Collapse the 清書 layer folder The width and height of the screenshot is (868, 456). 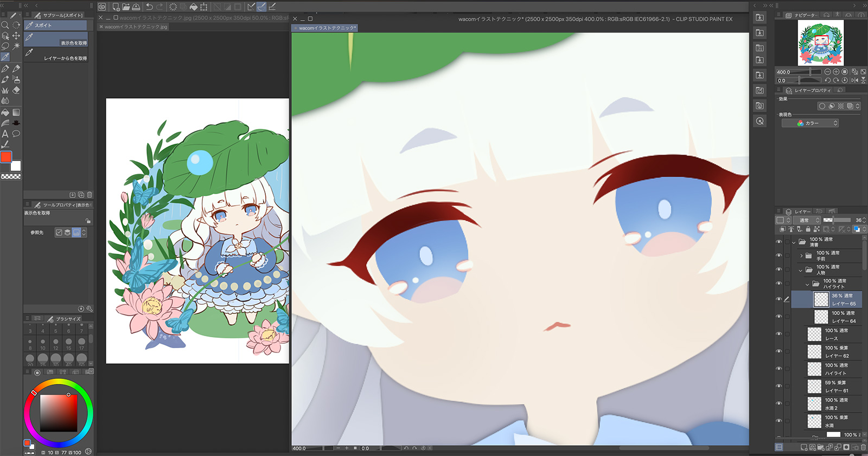pos(794,242)
